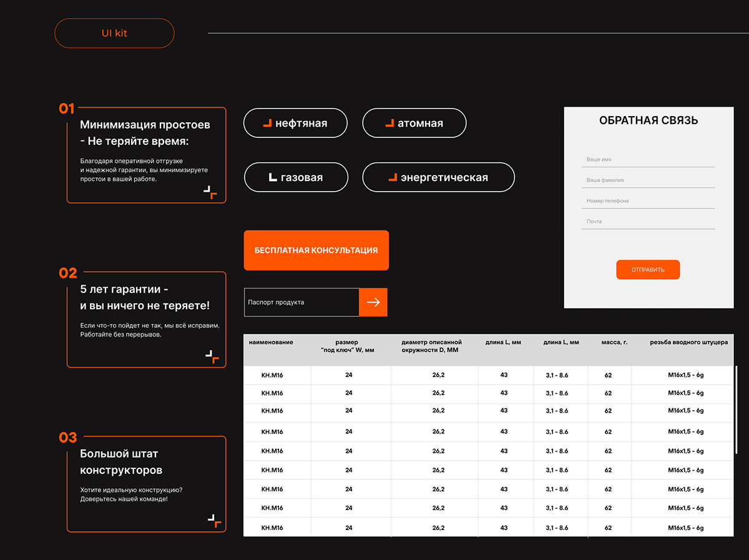Select the нефтяная industry chip
The height and width of the screenshot is (560, 749).
[x=295, y=123]
